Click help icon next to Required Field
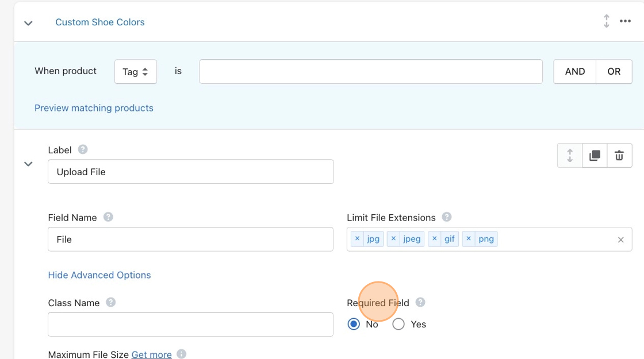This screenshot has height=359, width=644. [x=420, y=303]
